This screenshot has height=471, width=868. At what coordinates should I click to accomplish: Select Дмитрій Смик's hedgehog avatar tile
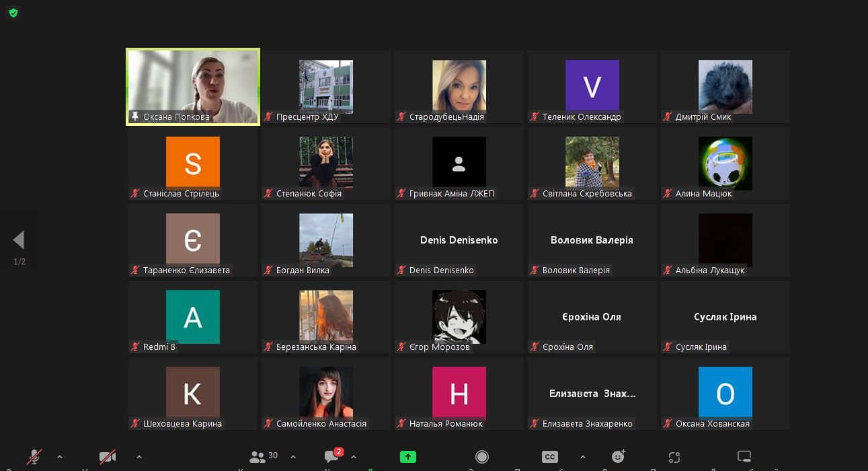coord(725,87)
